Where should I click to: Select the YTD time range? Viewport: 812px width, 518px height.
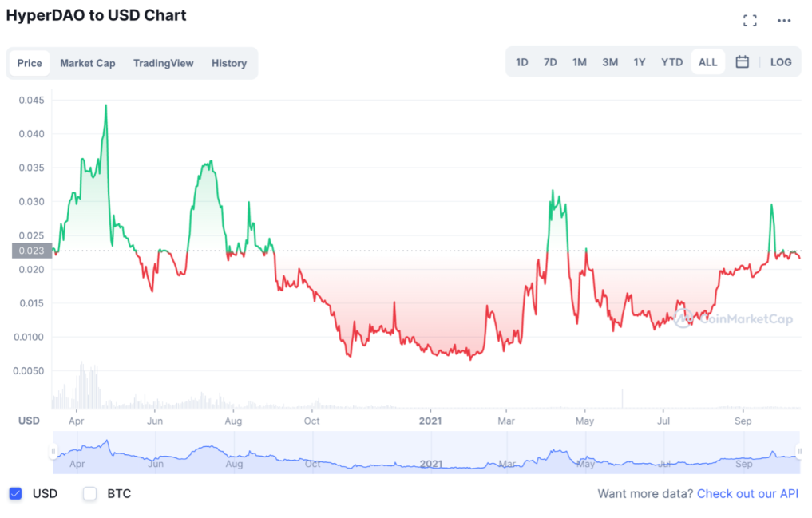(671, 62)
